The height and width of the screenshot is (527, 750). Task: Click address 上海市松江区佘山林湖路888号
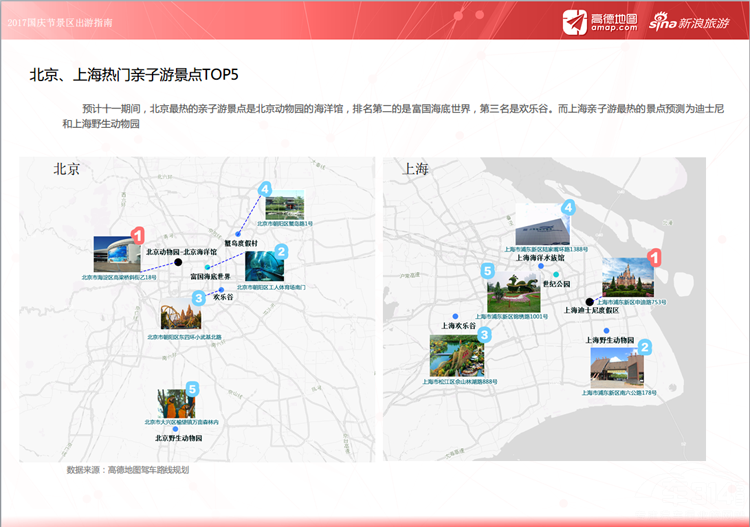click(x=459, y=381)
